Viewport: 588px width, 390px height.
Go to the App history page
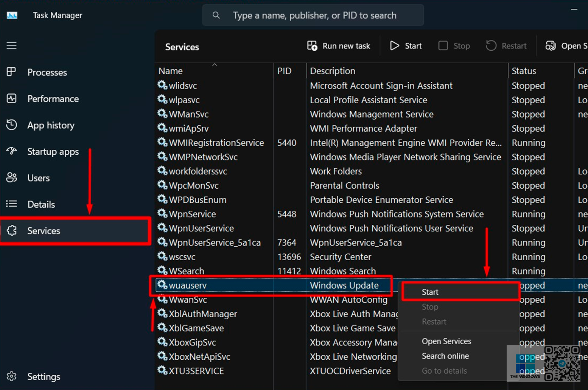51,125
